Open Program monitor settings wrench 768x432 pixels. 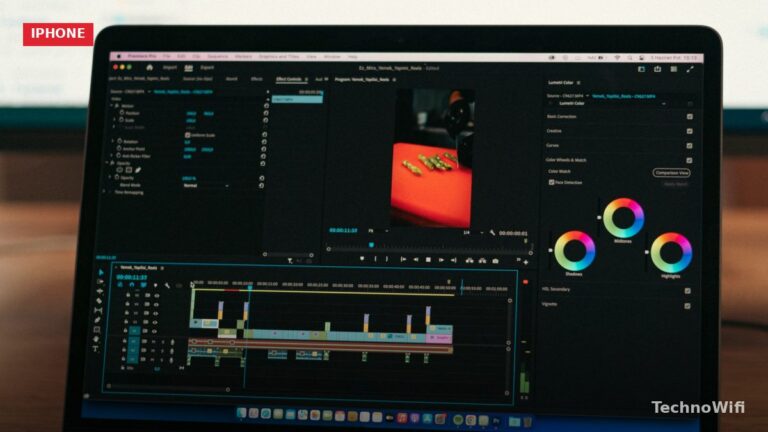pos(492,233)
